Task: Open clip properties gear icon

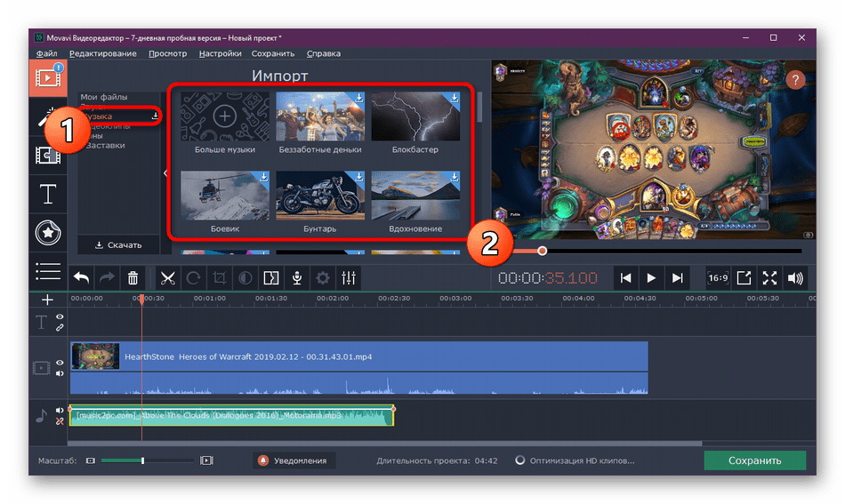Action: (323, 278)
